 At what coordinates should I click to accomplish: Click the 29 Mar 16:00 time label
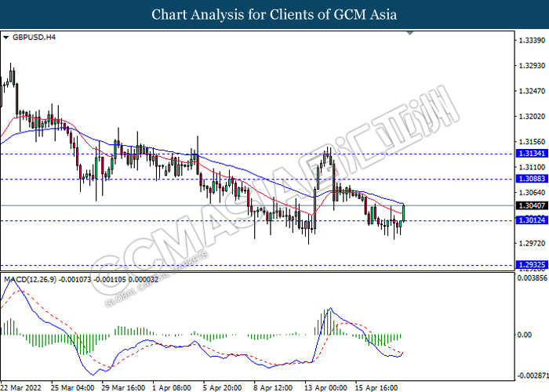click(123, 387)
